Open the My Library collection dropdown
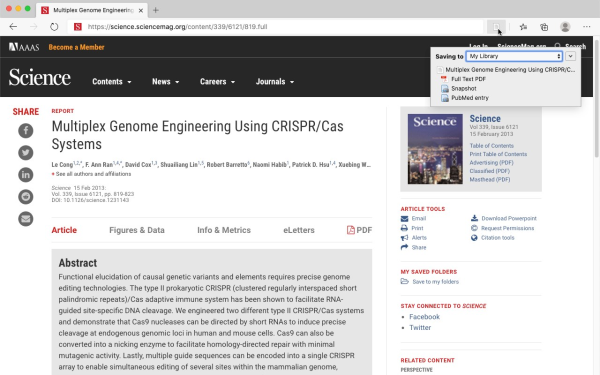600x375 pixels. [514, 56]
